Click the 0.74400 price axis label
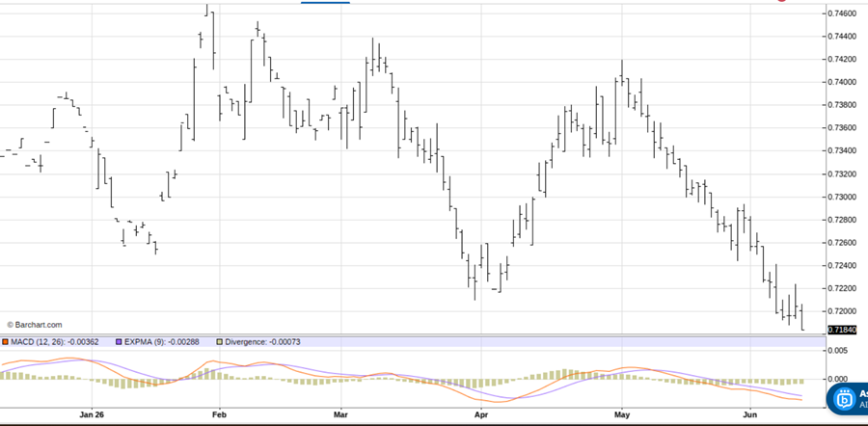 [x=842, y=37]
